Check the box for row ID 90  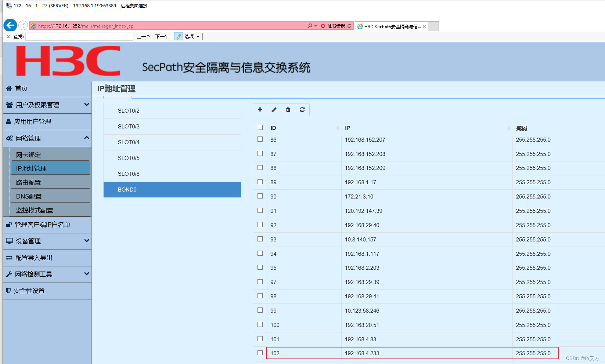click(x=260, y=196)
